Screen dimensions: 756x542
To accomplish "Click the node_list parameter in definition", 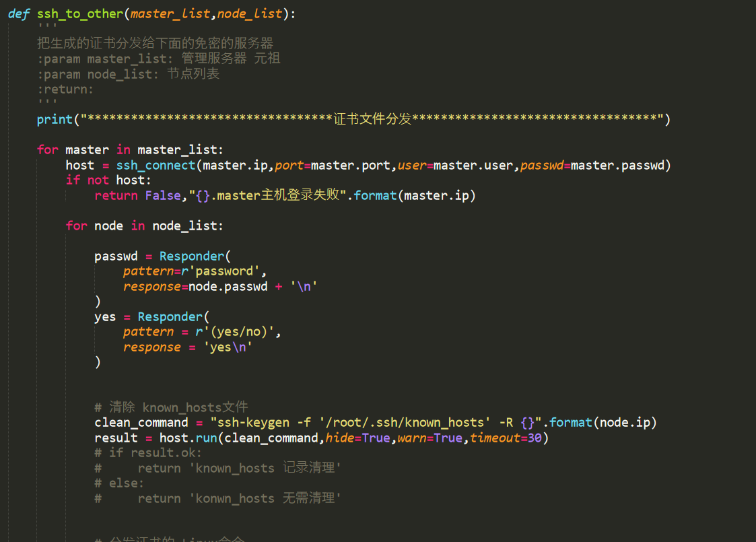I will coord(249,14).
